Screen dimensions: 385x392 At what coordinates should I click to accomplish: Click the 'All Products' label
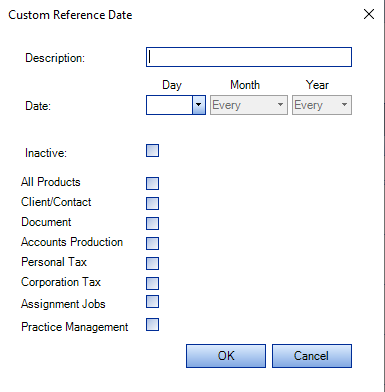51,182
